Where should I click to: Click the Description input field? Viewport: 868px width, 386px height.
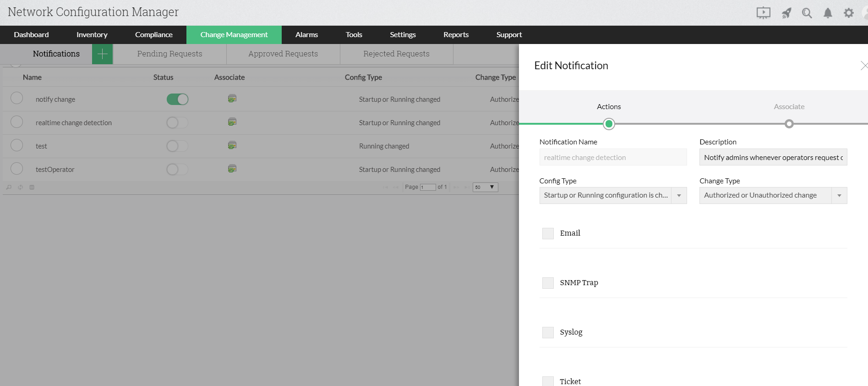tap(773, 157)
